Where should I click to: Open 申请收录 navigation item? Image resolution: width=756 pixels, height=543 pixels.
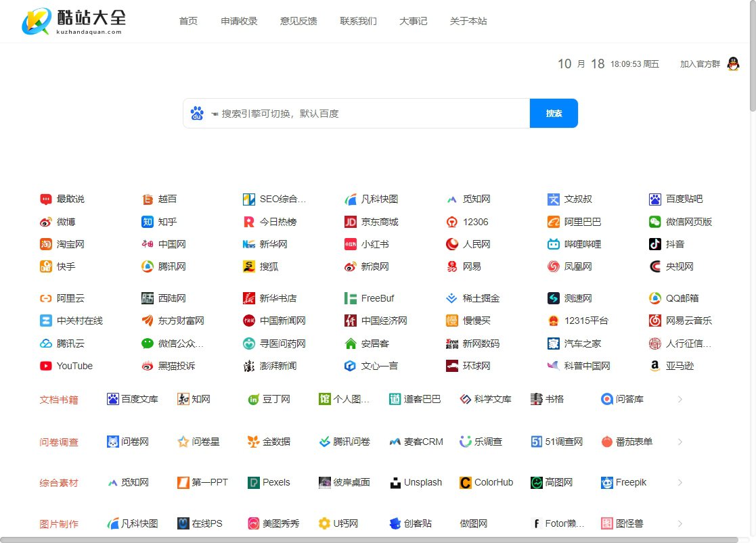[239, 21]
